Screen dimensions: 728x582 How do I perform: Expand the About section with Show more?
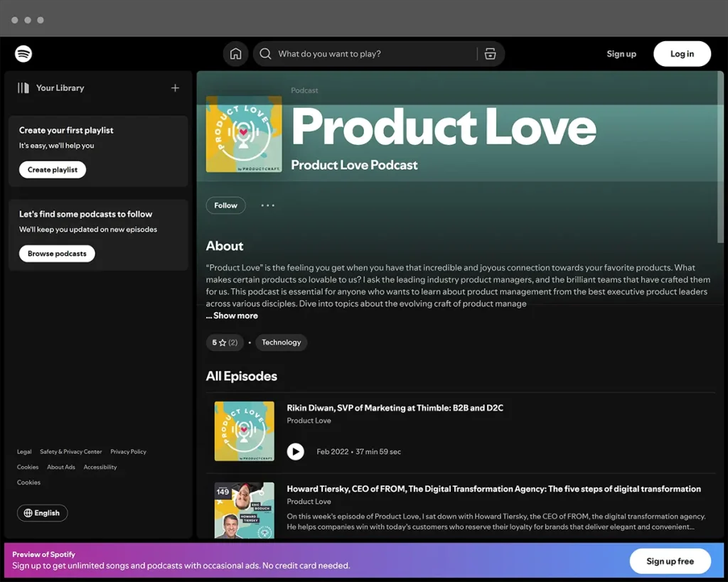(x=232, y=316)
